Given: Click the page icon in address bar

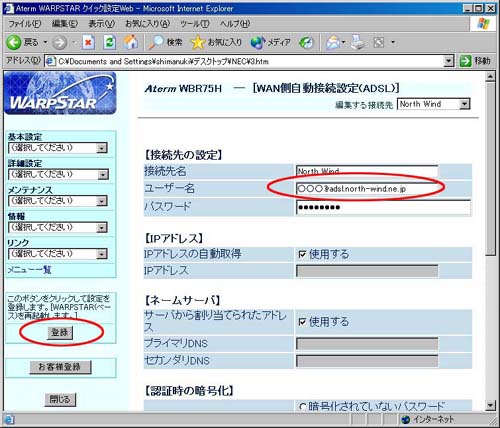Looking at the screenshot, I should click(50, 61).
